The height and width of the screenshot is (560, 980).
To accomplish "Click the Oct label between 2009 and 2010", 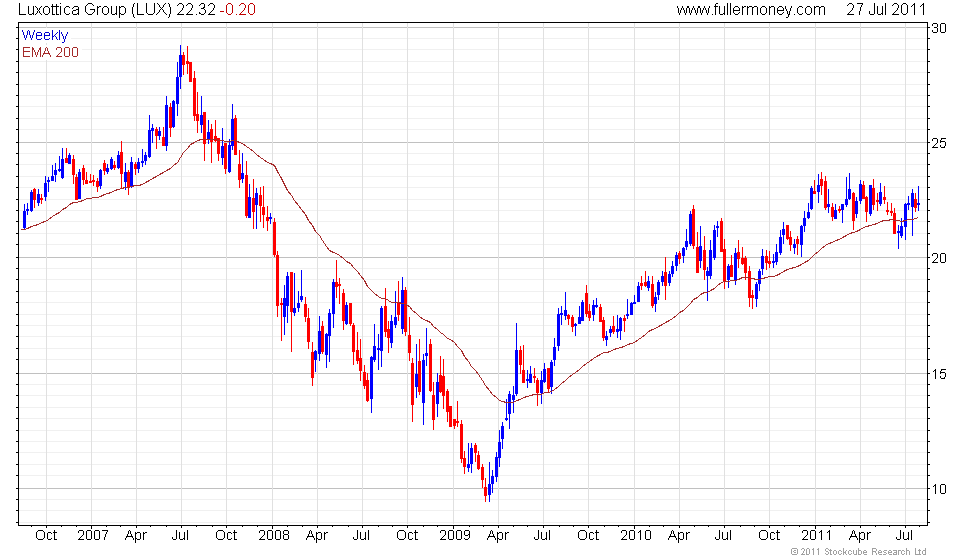I will click(x=588, y=535).
